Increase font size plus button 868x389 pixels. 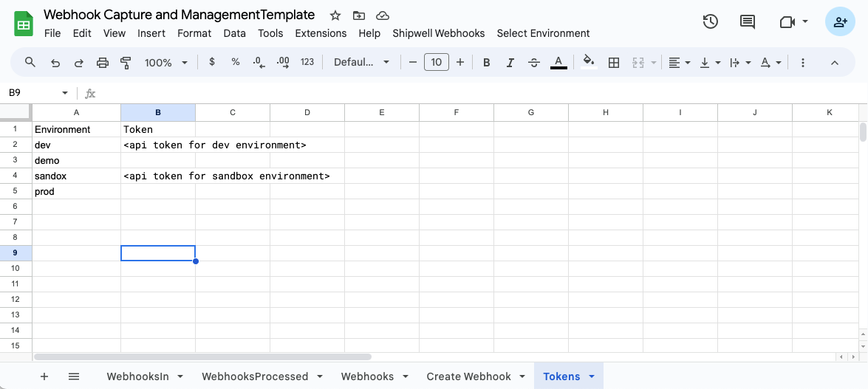[x=459, y=63]
